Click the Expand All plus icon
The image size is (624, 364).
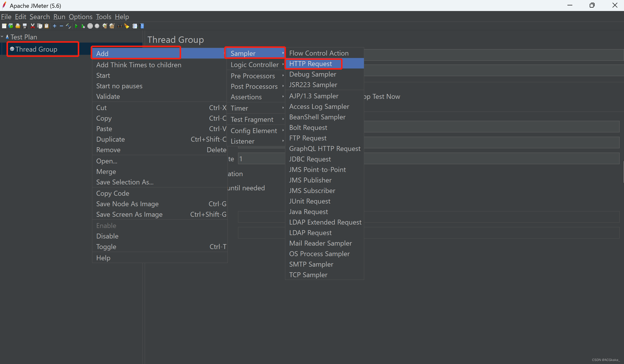click(x=54, y=26)
